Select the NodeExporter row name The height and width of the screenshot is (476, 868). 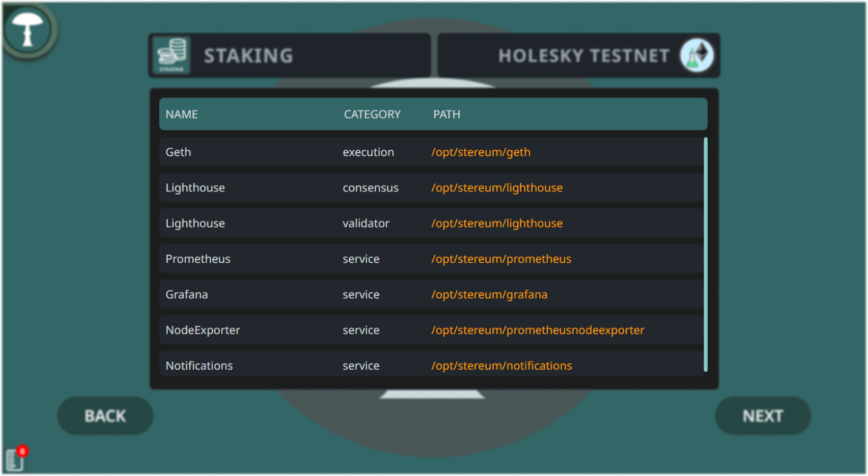[203, 330]
